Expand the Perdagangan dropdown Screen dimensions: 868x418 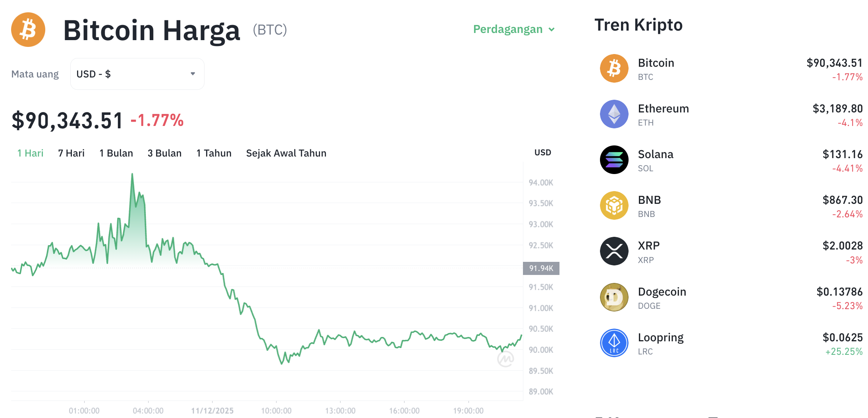click(x=514, y=29)
